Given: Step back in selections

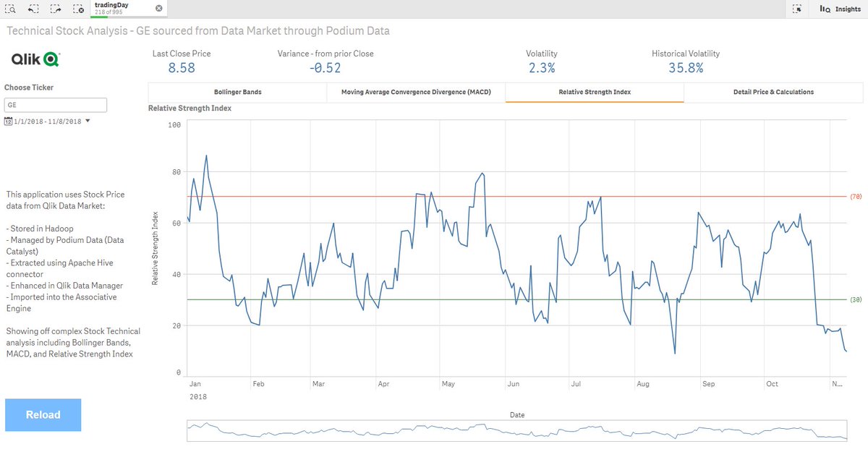Looking at the screenshot, I should pos(33,9).
